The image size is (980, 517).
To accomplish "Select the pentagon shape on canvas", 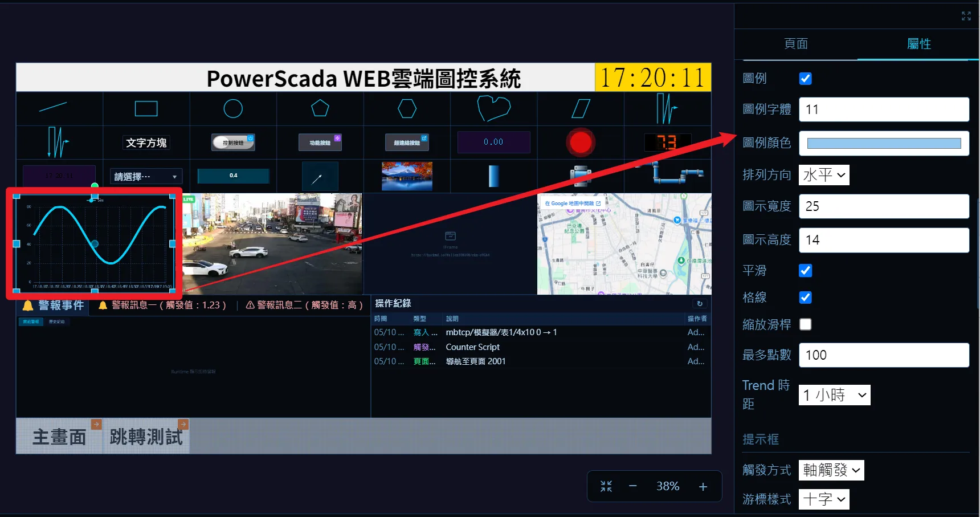I will click(320, 108).
